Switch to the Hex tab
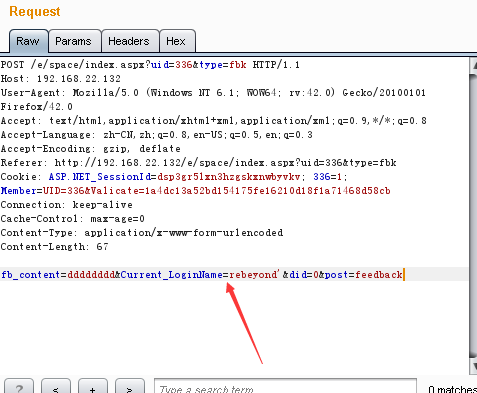The height and width of the screenshot is (393, 477). point(177,41)
